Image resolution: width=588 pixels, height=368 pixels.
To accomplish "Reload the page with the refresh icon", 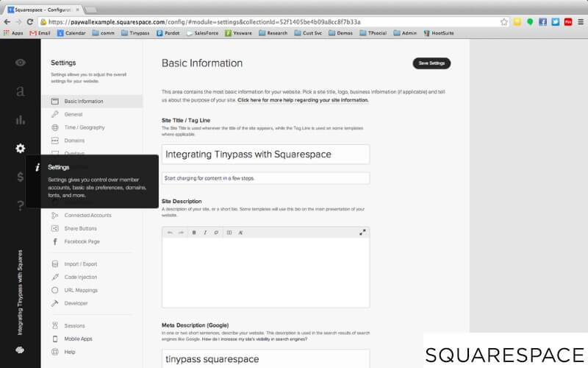I will (30, 22).
